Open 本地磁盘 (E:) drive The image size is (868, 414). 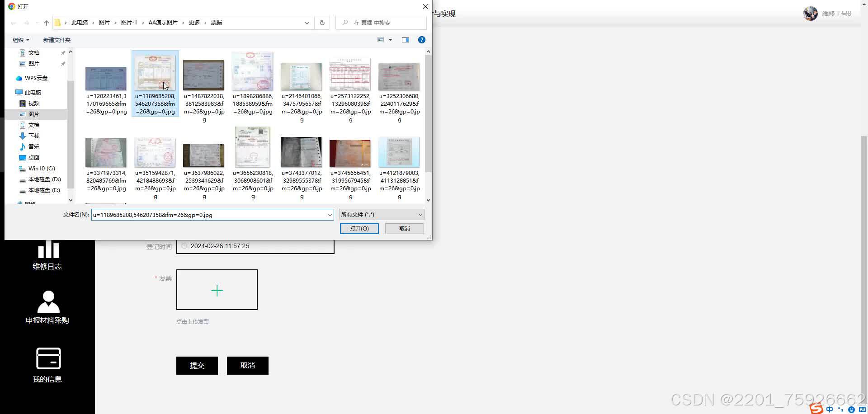(44, 190)
